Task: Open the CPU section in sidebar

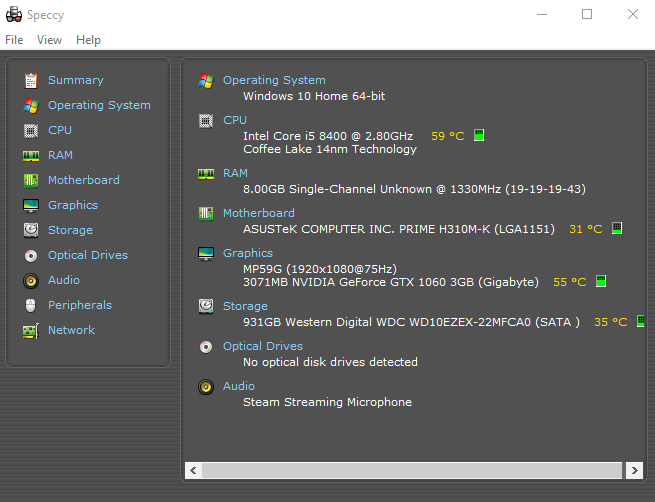Action: point(60,130)
